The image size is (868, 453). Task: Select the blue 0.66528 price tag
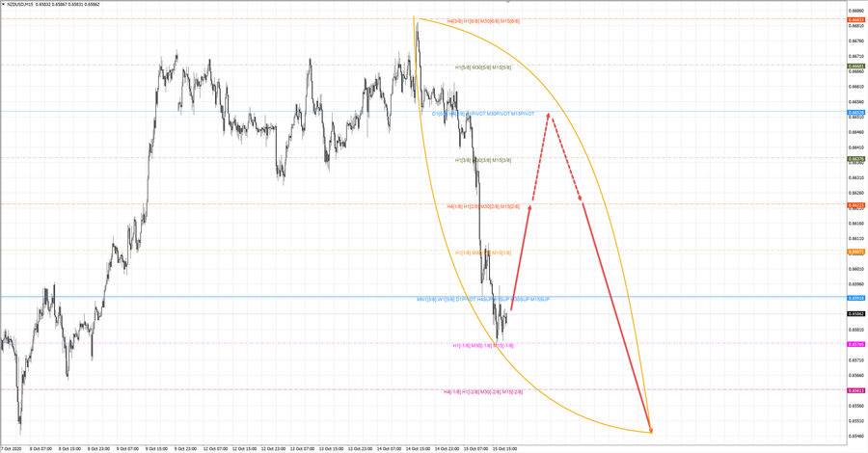pos(855,113)
